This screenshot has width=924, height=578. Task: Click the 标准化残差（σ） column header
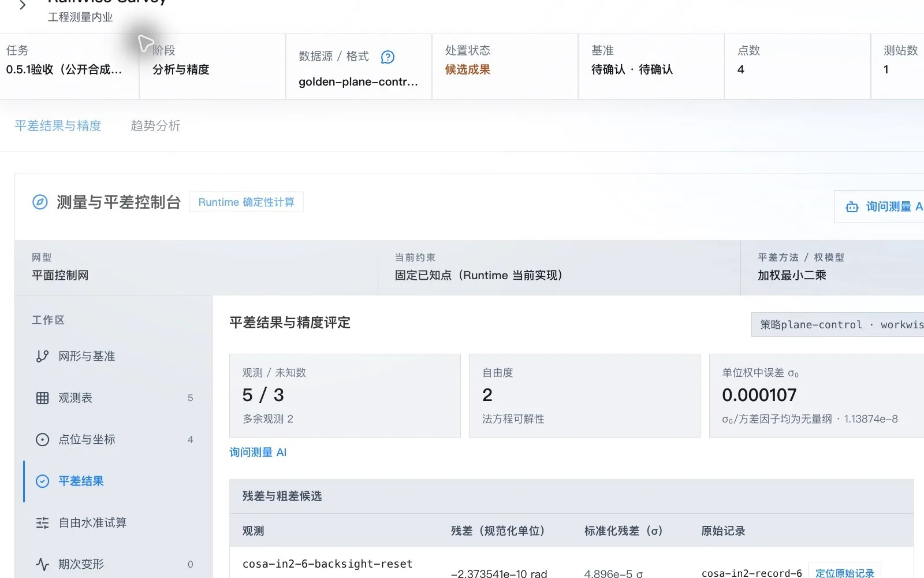click(623, 531)
